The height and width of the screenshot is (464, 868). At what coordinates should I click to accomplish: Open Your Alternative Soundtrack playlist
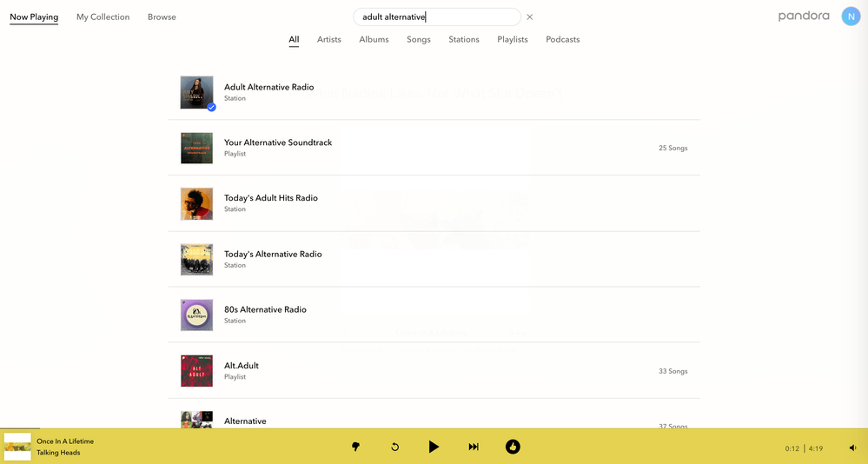278,143
